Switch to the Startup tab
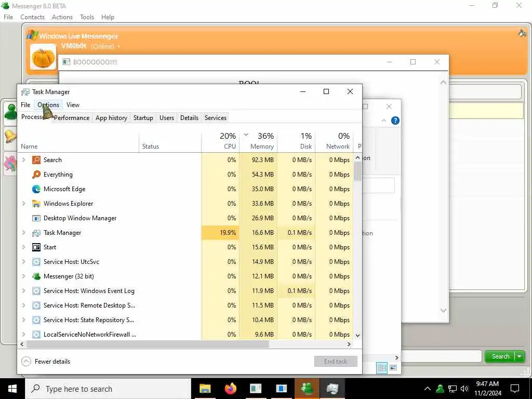 tap(143, 118)
